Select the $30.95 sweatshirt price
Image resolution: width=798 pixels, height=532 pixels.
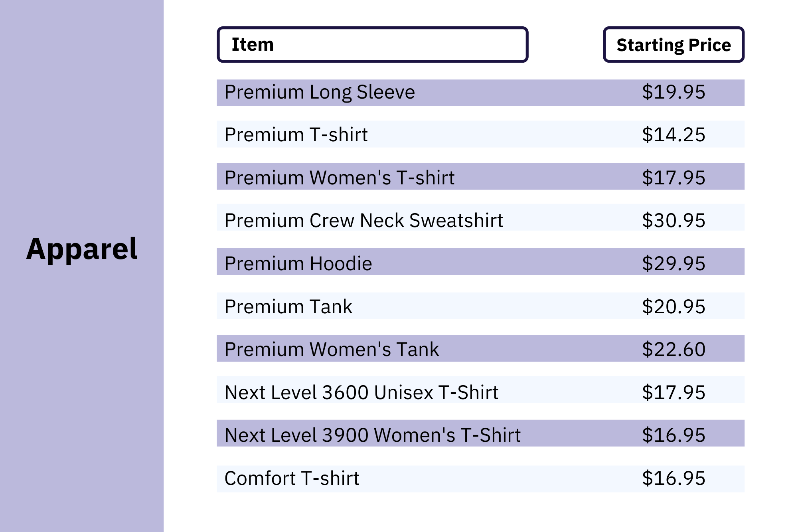click(x=674, y=220)
